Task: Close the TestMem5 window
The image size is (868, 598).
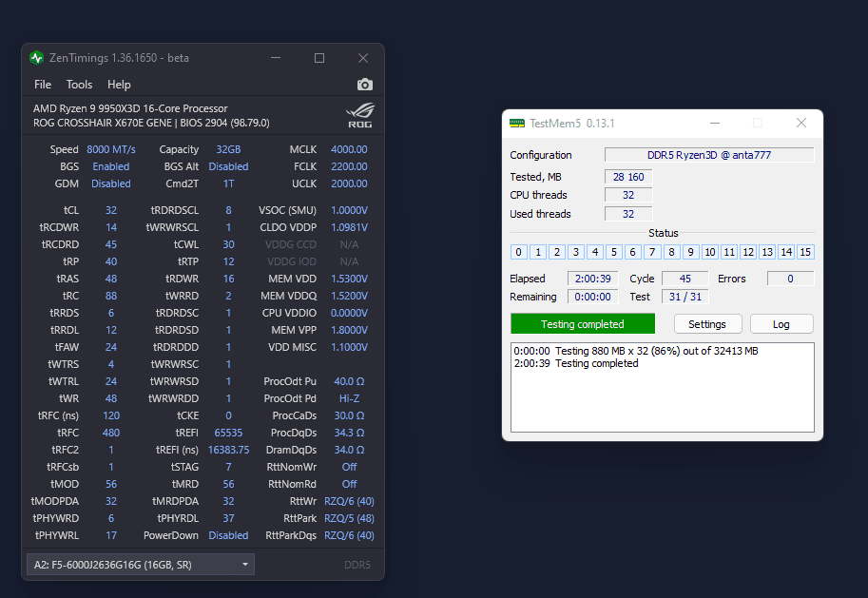Action: (801, 123)
